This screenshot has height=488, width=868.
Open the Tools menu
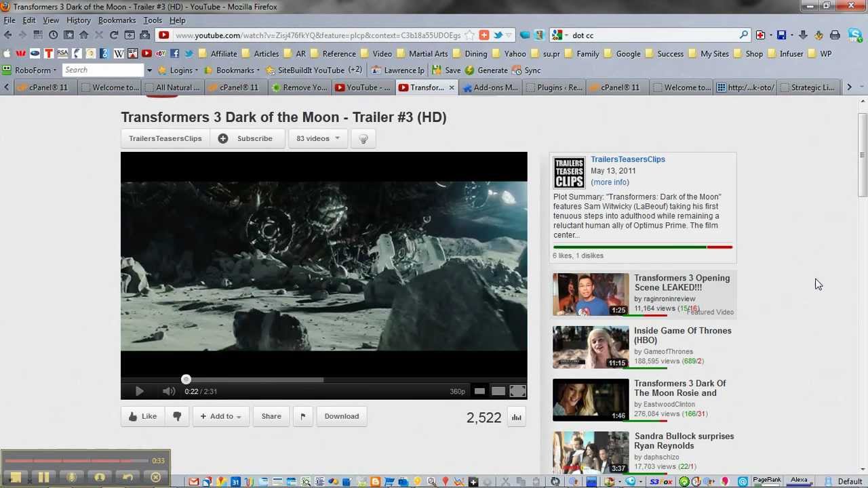[x=153, y=20]
